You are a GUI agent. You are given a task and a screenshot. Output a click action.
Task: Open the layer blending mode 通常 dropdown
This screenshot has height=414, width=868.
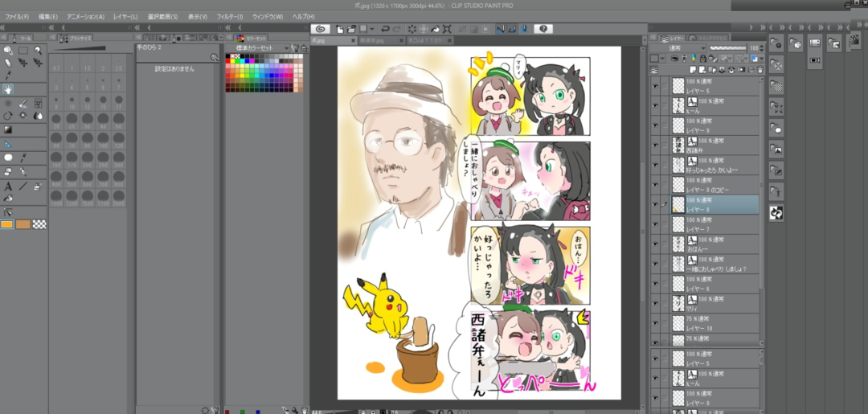[679, 48]
